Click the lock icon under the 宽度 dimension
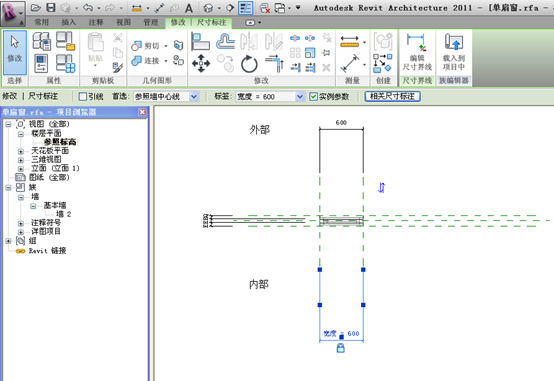 pos(341,348)
